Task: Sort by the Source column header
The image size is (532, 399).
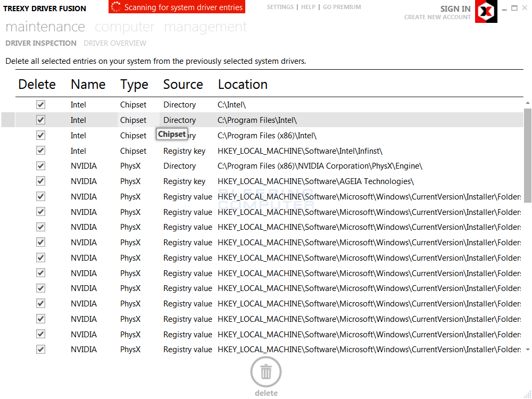Action: tap(183, 85)
